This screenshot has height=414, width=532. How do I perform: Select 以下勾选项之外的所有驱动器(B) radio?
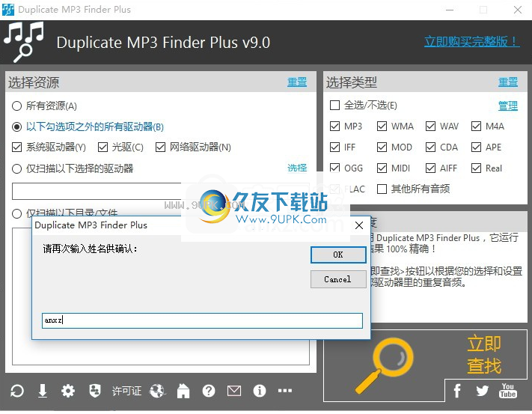(17, 127)
